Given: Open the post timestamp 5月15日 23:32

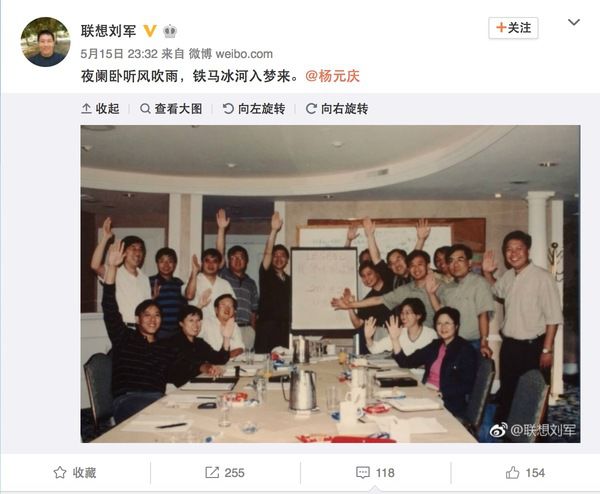Looking at the screenshot, I should (119, 54).
